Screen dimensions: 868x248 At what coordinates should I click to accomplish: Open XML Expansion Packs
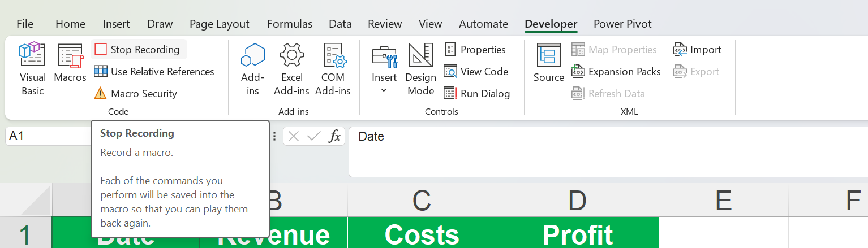tap(616, 72)
